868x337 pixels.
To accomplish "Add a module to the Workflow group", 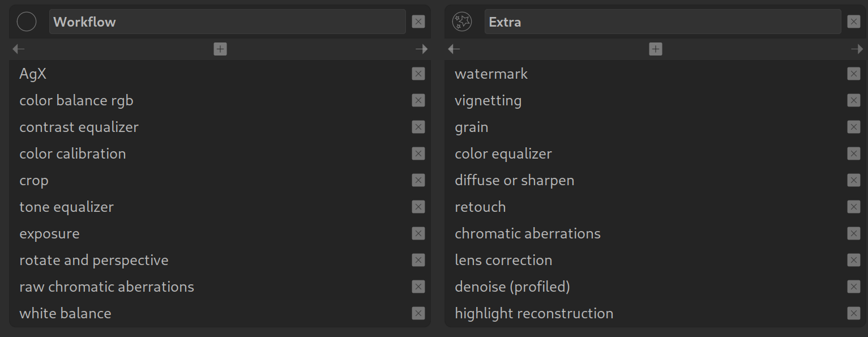I will pyautogui.click(x=220, y=49).
